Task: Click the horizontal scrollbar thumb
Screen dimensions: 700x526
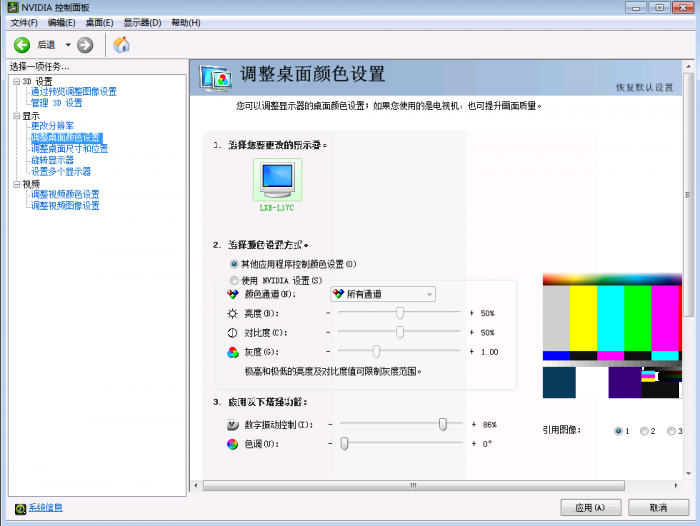Action: (x=414, y=485)
